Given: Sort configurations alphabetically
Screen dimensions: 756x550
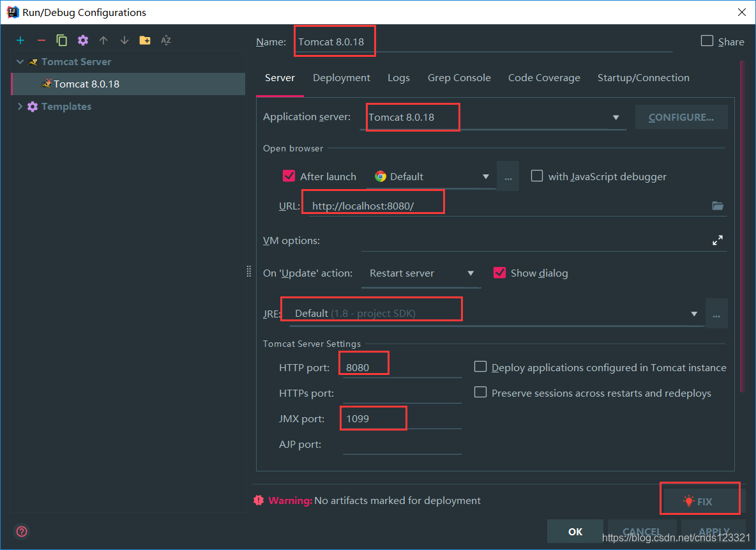Looking at the screenshot, I should point(166,40).
